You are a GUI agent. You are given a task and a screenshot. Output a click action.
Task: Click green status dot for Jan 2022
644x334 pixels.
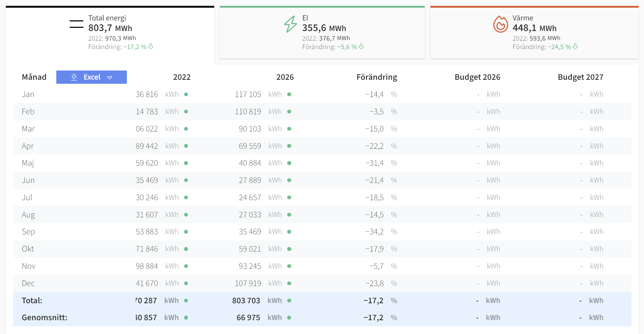pyautogui.click(x=186, y=94)
